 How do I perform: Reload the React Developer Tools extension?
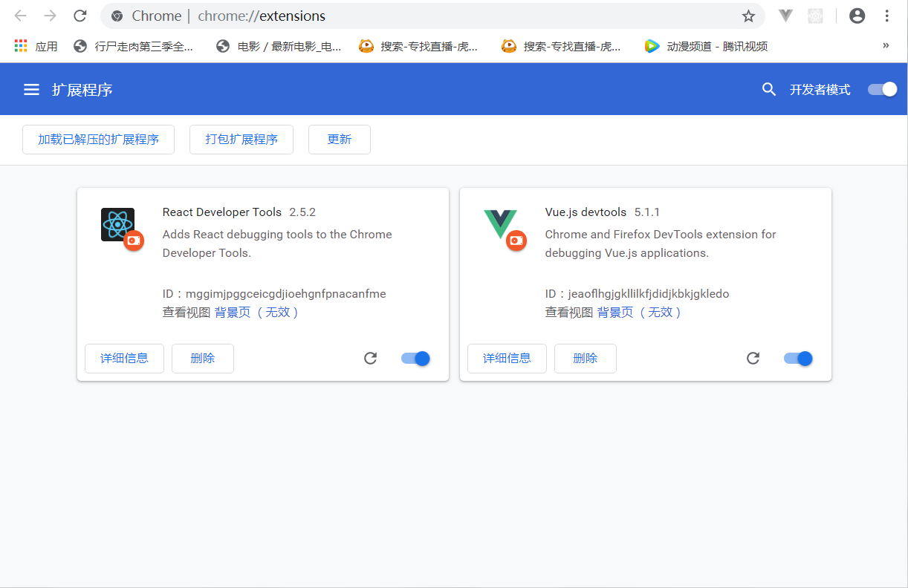pos(370,359)
